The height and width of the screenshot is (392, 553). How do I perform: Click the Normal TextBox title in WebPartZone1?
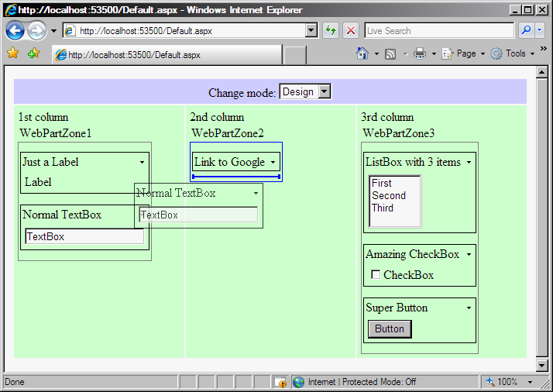pos(62,215)
